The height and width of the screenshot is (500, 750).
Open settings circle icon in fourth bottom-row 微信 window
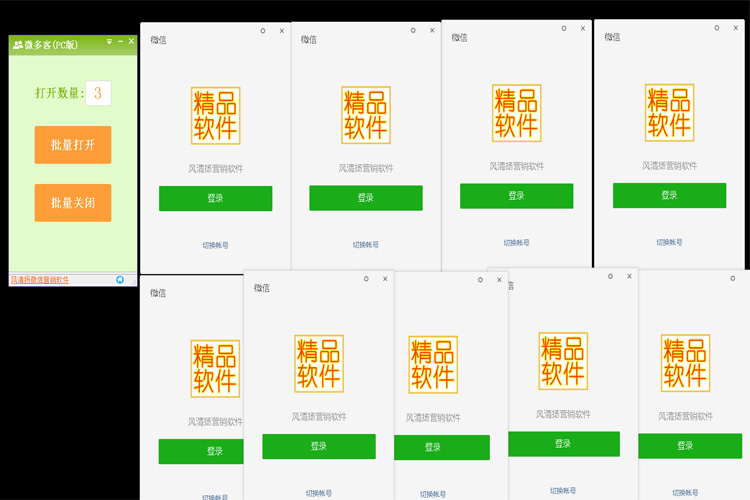[610, 276]
